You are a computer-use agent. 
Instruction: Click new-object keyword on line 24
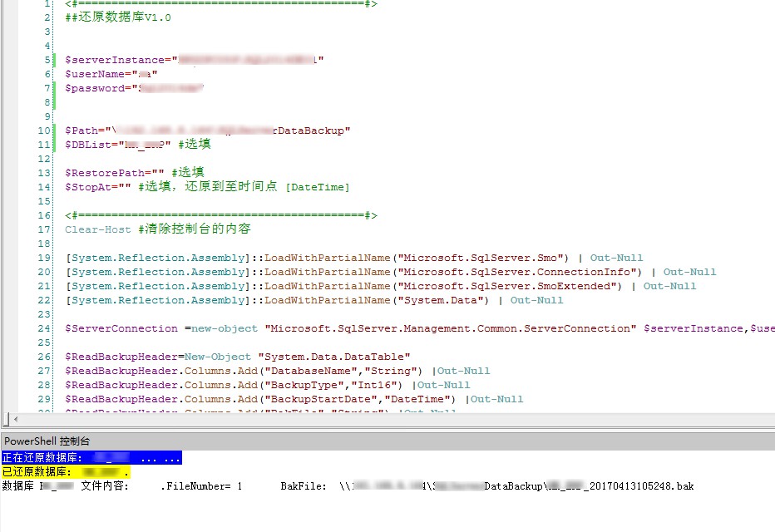point(225,328)
